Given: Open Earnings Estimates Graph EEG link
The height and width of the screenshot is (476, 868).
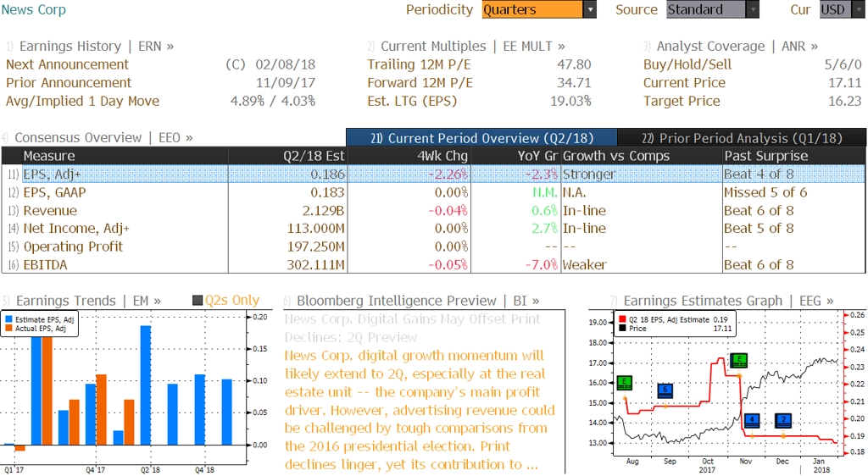Looking at the screenshot, I should point(728,301).
